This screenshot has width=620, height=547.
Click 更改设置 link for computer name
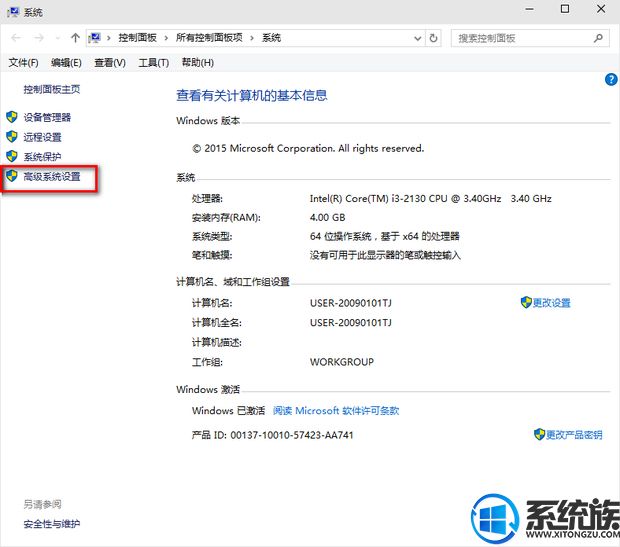pos(552,303)
